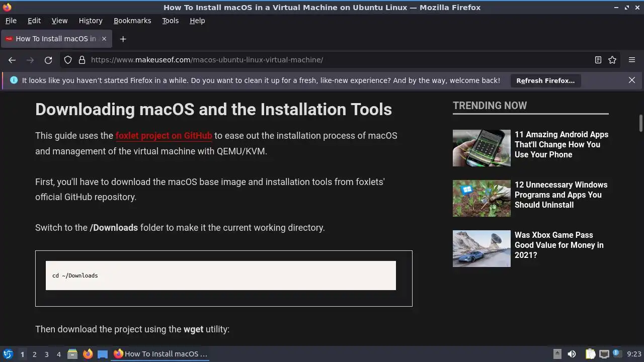The height and width of the screenshot is (362, 644).
Task: Click the cd ~/Downloads code block
Action: [221, 276]
